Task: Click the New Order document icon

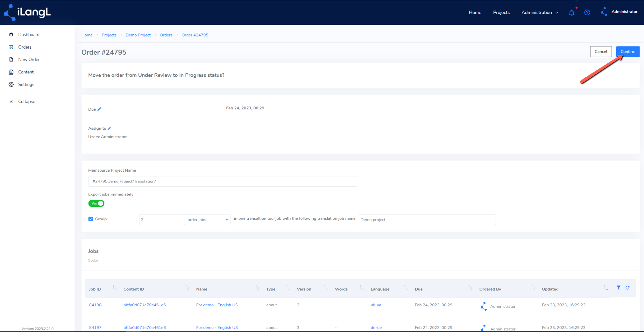Action: click(x=11, y=59)
